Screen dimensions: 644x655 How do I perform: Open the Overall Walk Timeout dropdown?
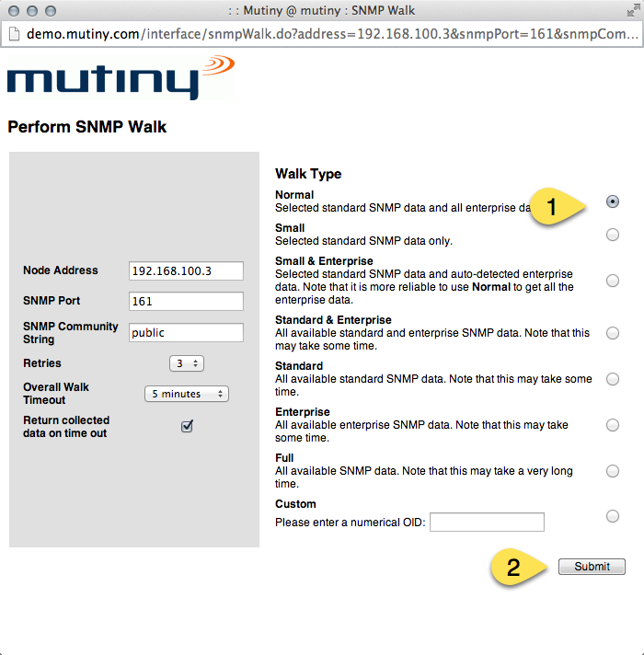pyautogui.click(x=186, y=394)
